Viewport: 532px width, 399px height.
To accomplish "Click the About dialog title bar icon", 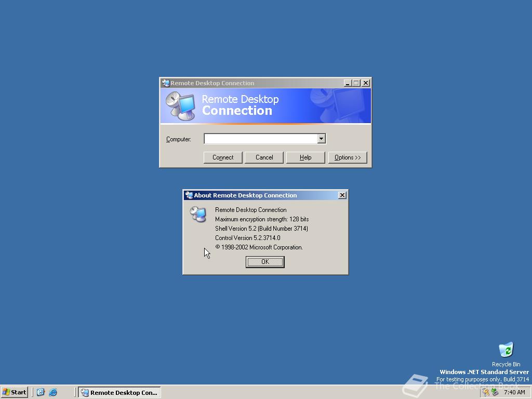I will [189, 195].
